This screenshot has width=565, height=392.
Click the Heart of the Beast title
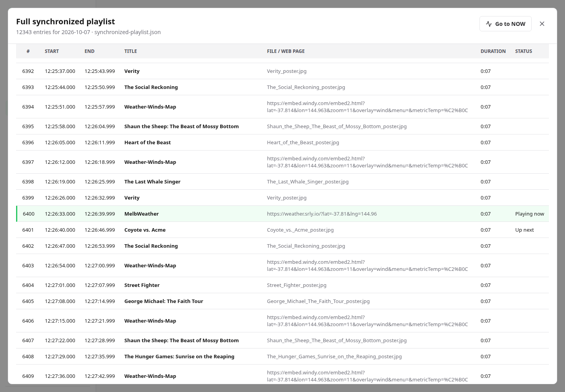(148, 143)
